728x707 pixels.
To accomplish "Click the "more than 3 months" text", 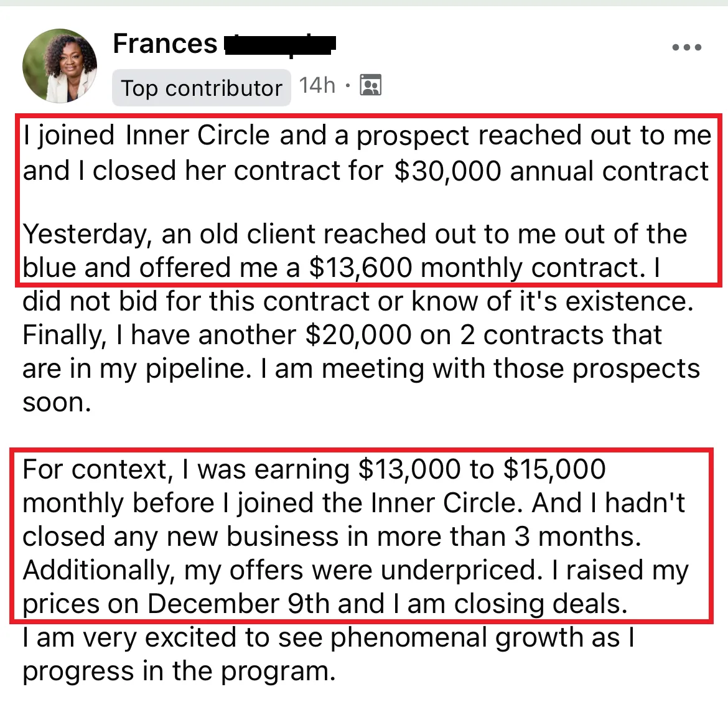I will [509, 536].
